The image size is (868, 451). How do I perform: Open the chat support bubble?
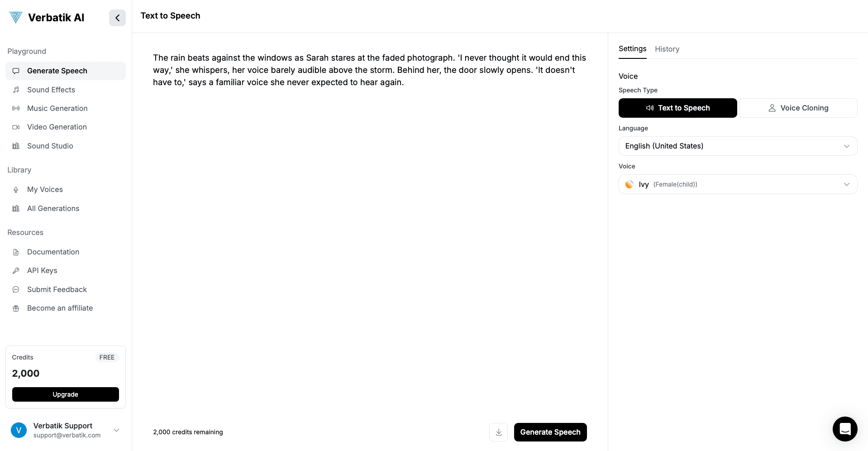(x=844, y=429)
